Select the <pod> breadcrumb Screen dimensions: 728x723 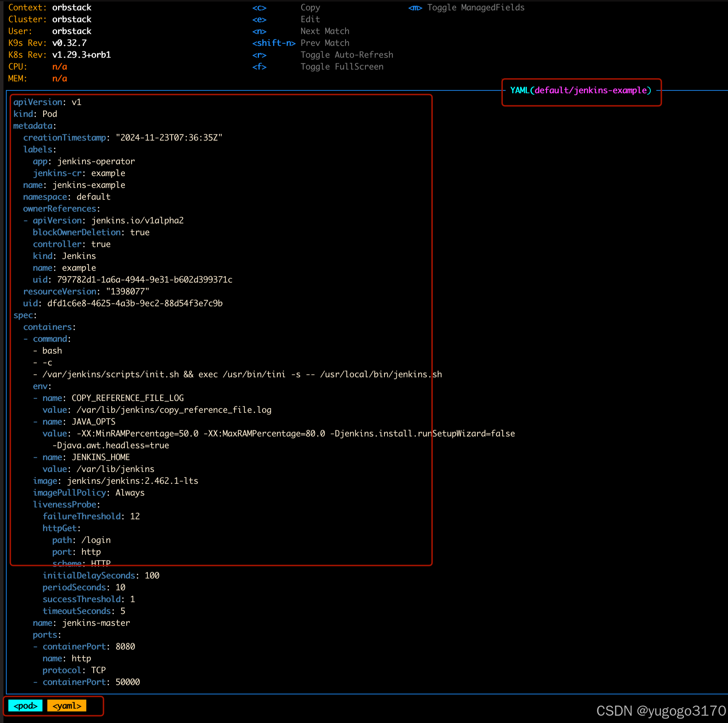[x=25, y=705]
